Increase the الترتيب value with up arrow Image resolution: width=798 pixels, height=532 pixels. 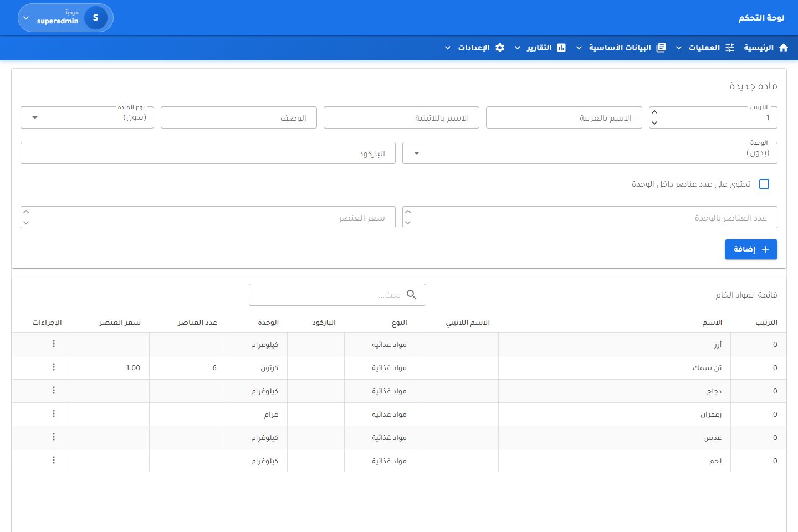coord(654,112)
